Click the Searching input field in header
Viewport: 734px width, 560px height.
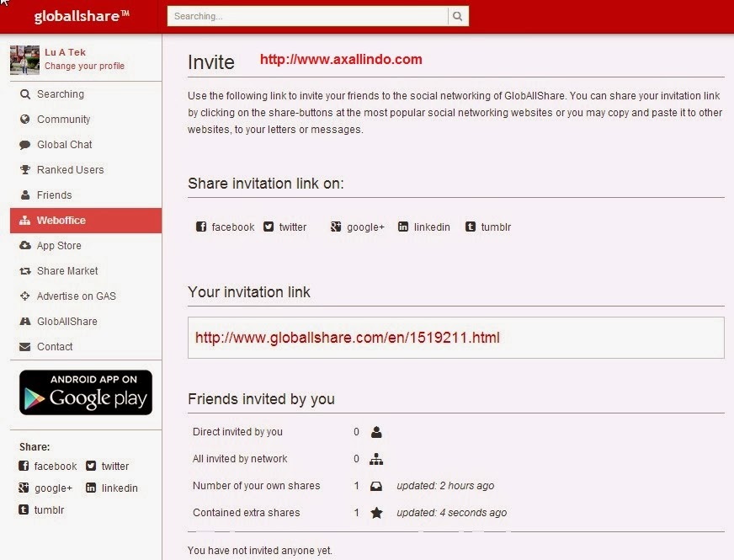pyautogui.click(x=307, y=16)
